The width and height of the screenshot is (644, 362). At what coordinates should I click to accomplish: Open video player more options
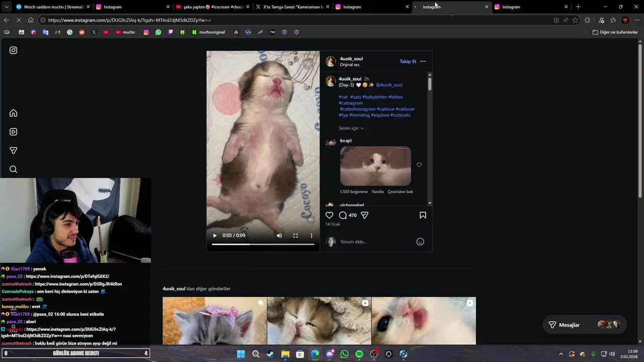(311, 235)
